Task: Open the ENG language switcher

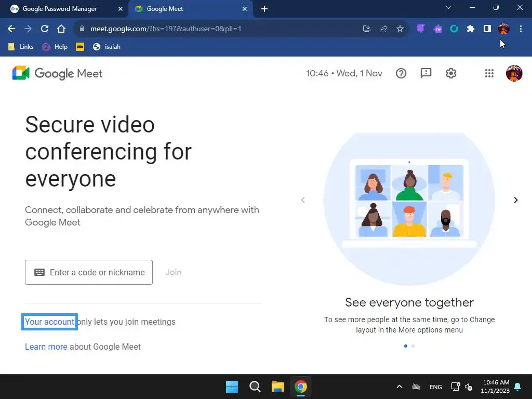Action: pyautogui.click(x=436, y=387)
